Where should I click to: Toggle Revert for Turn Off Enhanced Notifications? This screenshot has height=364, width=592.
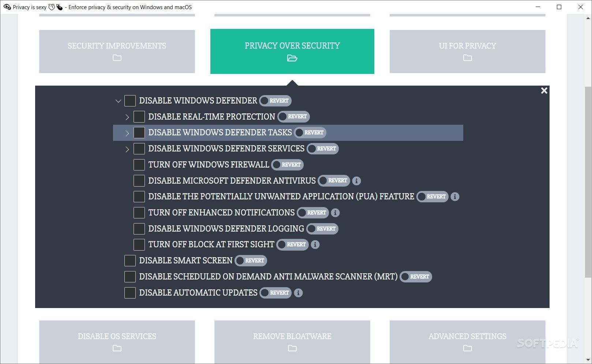click(x=312, y=213)
